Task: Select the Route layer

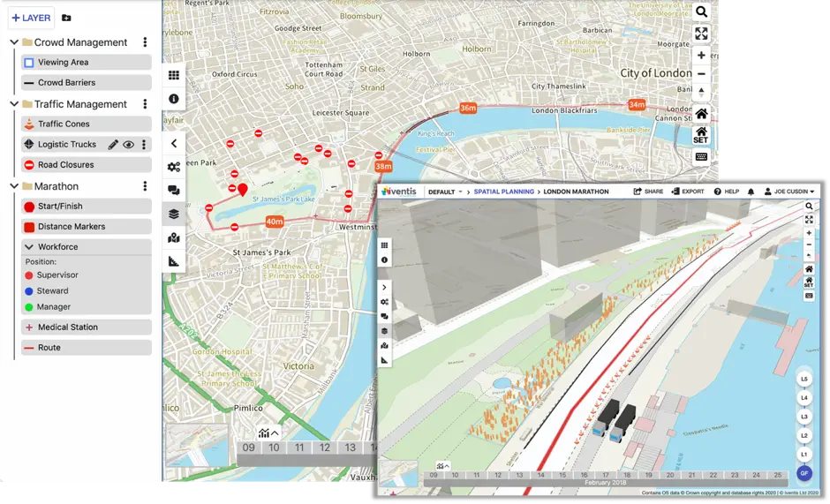Action: 87,348
